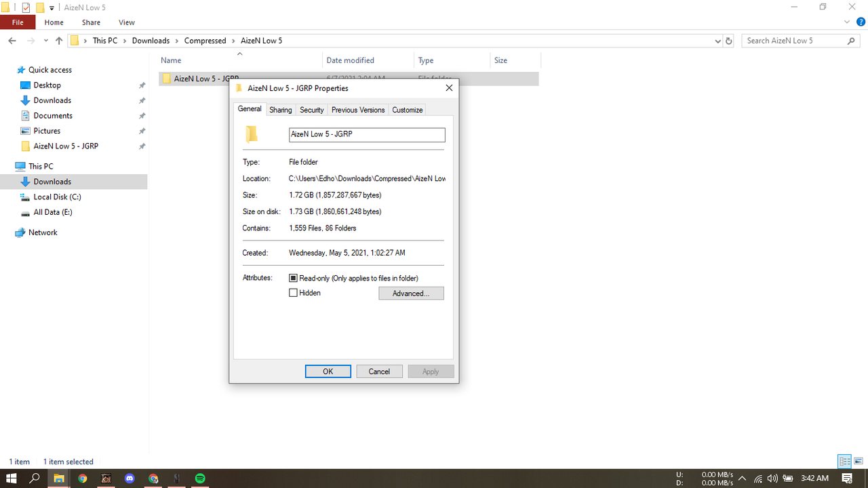
Task: Open Pictures in Quick access
Action: 47,131
